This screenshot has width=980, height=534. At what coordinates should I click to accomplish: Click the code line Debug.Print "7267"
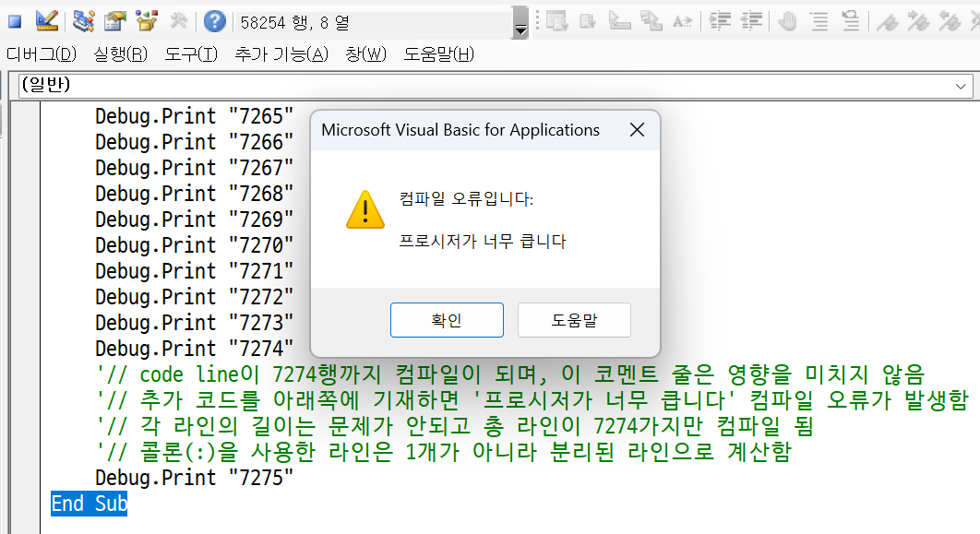195,168
